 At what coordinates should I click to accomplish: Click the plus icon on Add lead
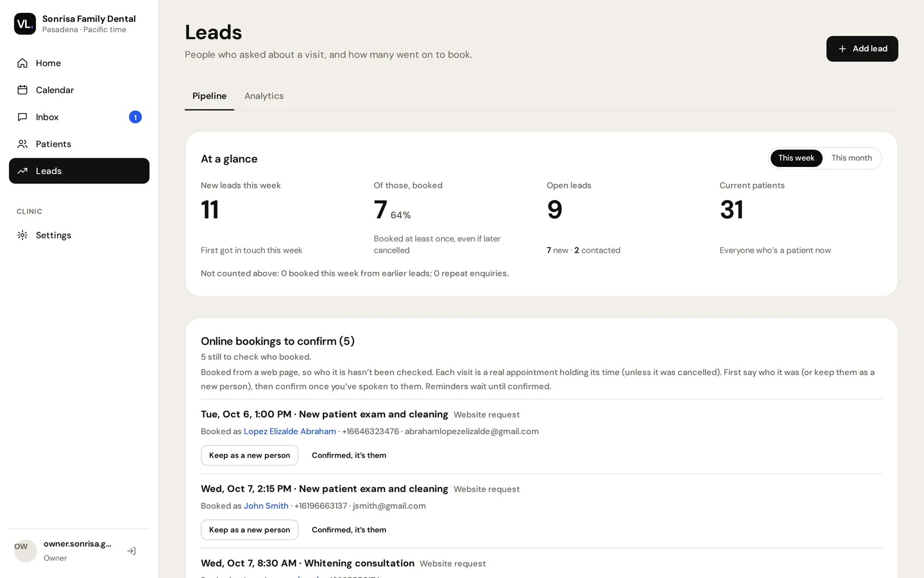pyautogui.click(x=842, y=49)
